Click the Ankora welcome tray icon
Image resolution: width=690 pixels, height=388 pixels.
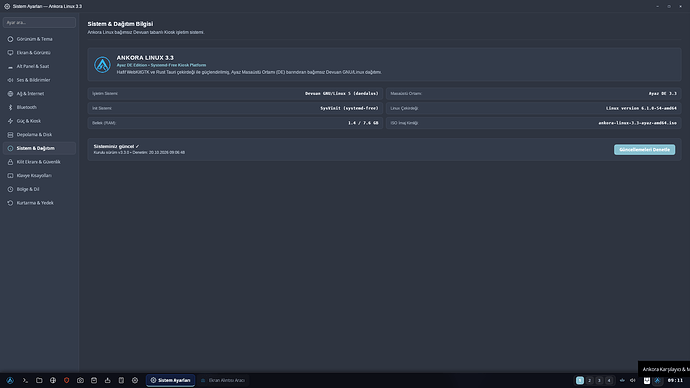657,381
